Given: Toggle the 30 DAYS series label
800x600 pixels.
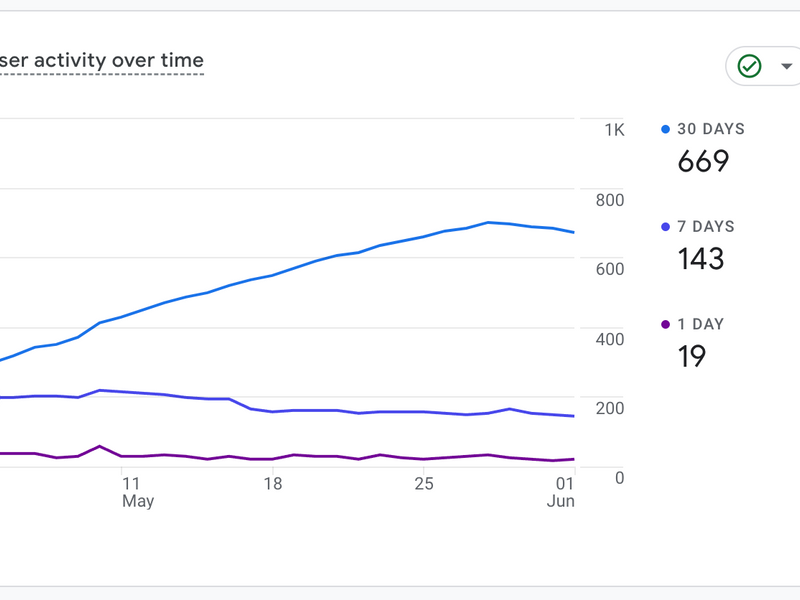Looking at the screenshot, I should pyautogui.click(x=711, y=129).
